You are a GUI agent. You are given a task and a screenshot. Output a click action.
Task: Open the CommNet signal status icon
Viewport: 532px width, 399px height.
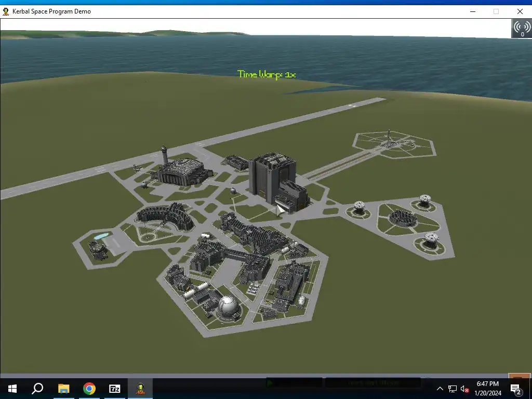[x=522, y=29]
